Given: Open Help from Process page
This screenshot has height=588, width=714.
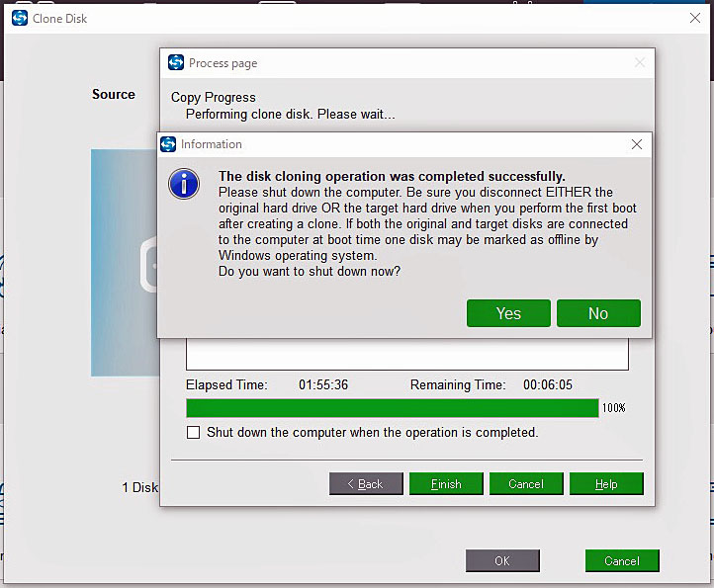Looking at the screenshot, I should point(606,484).
